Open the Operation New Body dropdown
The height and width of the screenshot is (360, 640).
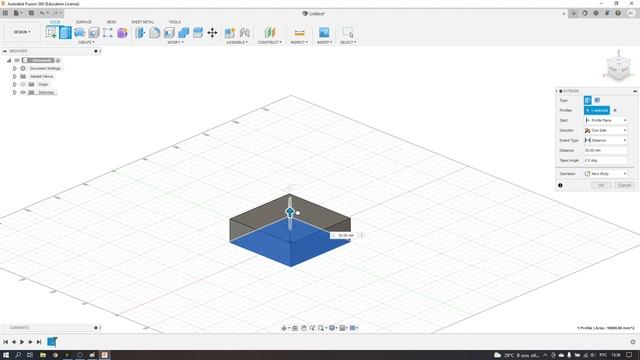pyautogui.click(x=605, y=174)
